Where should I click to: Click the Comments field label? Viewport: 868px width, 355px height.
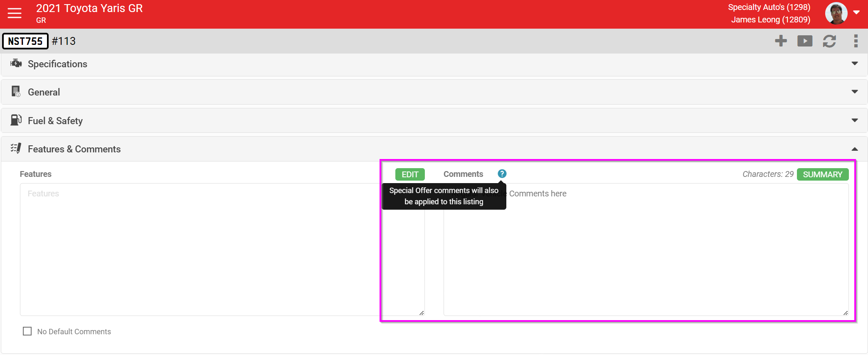click(x=463, y=174)
